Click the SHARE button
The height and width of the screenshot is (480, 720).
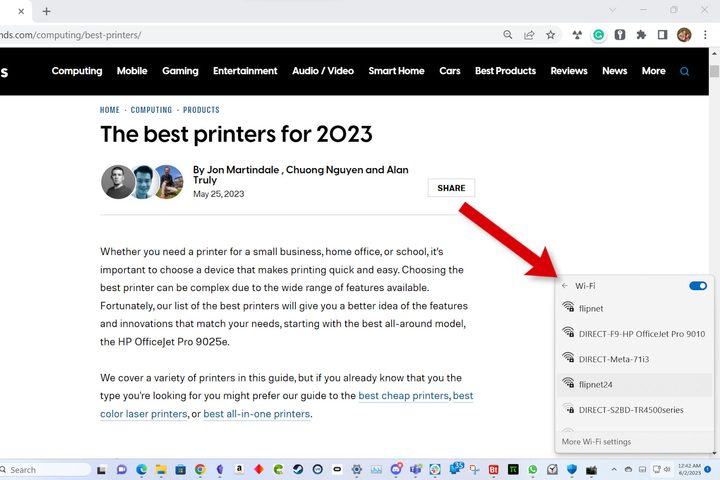451,188
